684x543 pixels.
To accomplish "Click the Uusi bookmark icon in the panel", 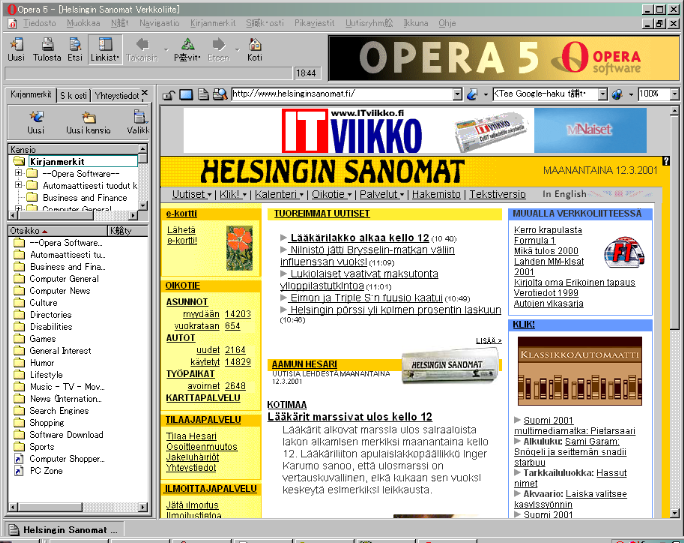I will pyautogui.click(x=36, y=117).
